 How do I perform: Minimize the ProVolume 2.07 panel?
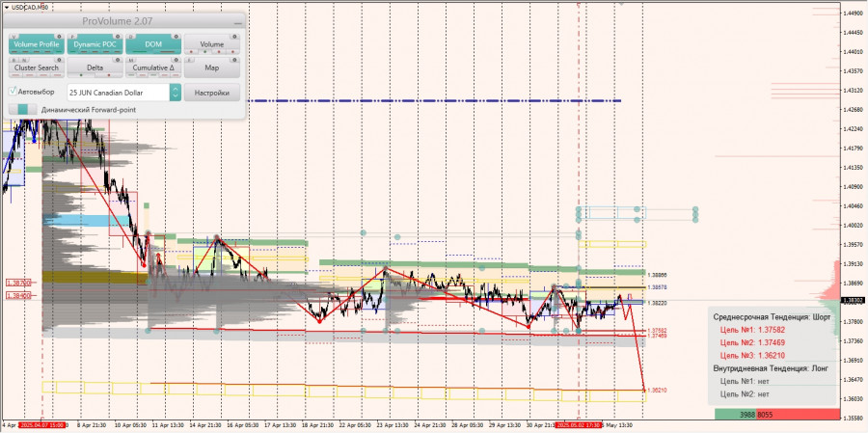[x=238, y=23]
